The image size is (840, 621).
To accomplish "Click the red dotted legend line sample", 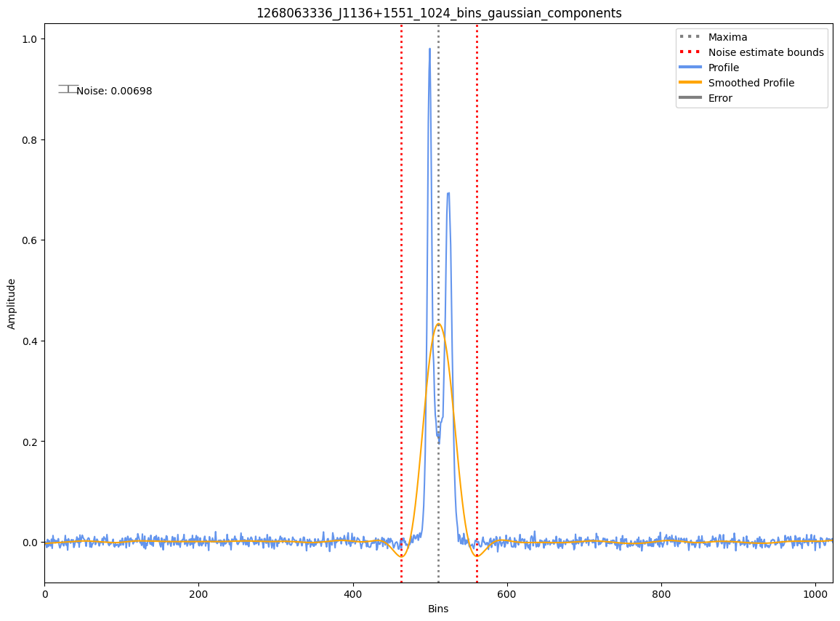I will coord(690,52).
